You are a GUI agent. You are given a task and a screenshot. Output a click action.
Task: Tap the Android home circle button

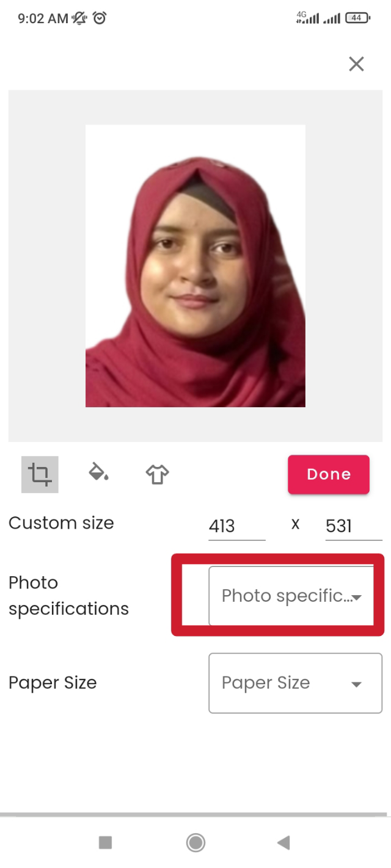[195, 843]
